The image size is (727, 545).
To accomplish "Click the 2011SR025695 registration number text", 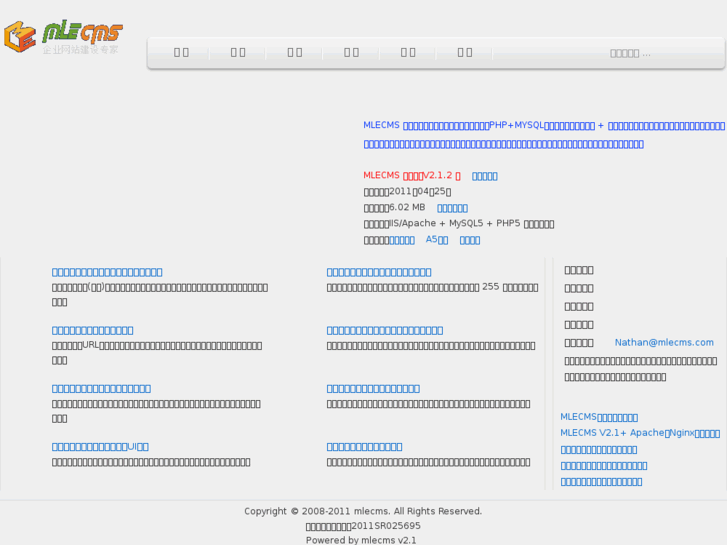I will [363, 526].
